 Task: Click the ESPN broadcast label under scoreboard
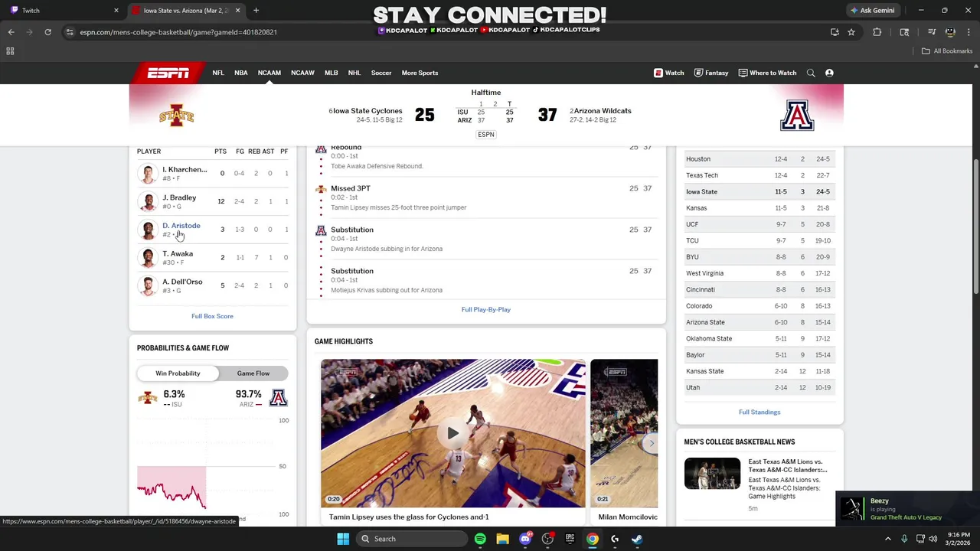[x=486, y=135]
